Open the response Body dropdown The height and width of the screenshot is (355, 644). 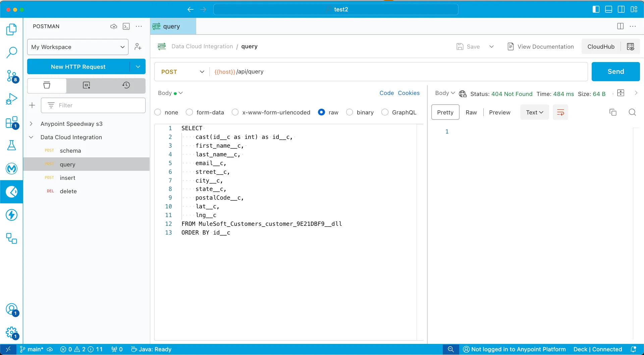coord(445,93)
